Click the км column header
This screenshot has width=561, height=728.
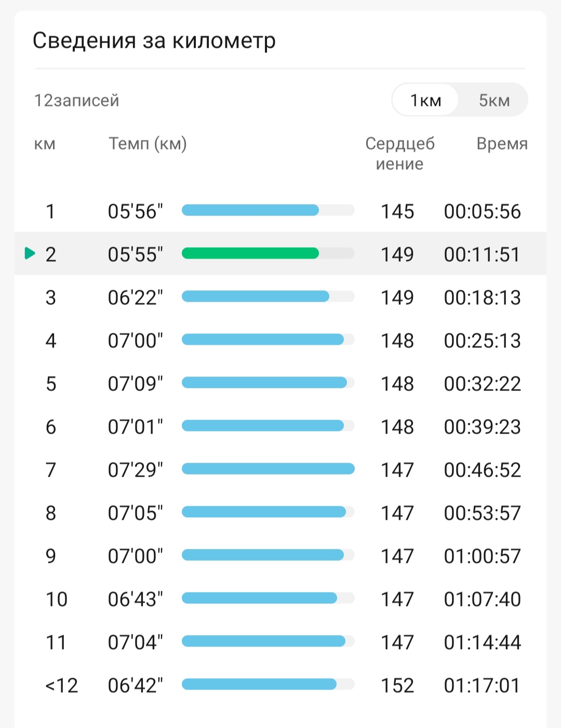[45, 144]
